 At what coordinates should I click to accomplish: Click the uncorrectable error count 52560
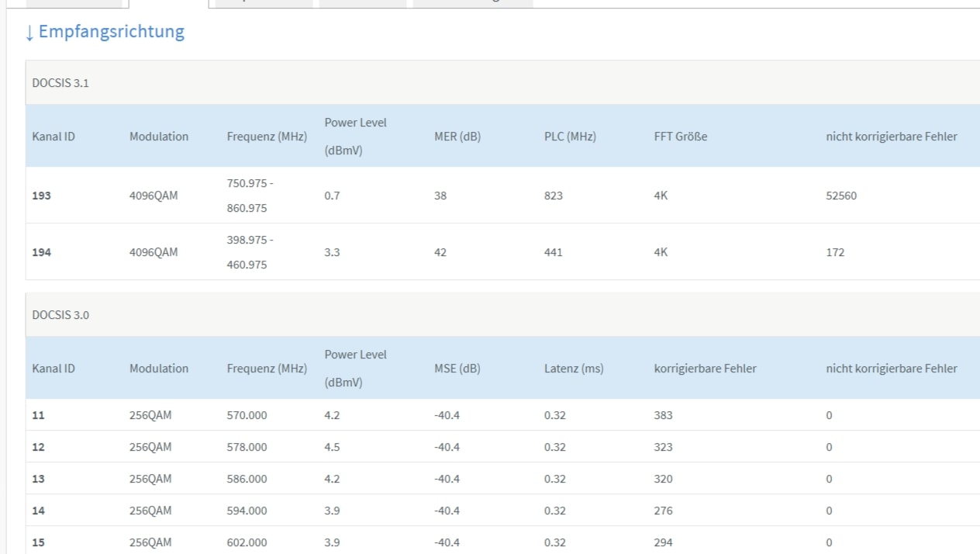(x=841, y=196)
